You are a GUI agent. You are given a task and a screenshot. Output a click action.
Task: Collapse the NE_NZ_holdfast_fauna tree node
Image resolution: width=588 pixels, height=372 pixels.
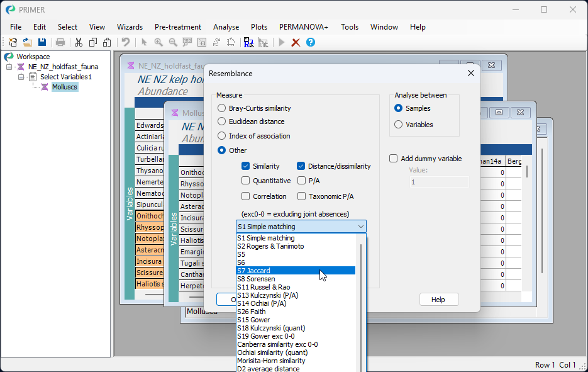coord(9,67)
